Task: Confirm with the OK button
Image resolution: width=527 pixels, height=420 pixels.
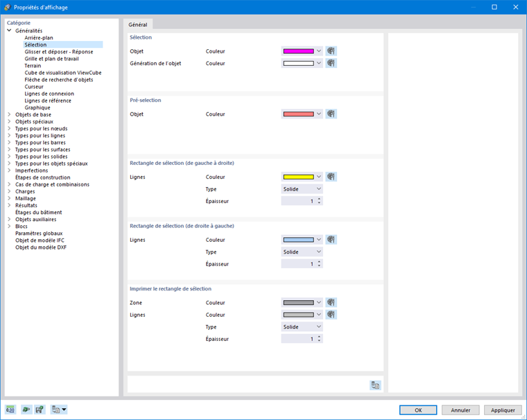Action: [418, 410]
